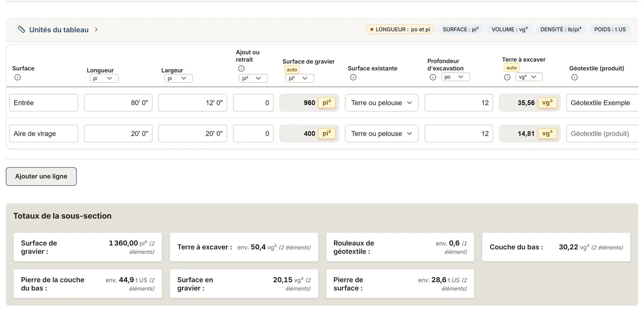
Task: Click the auto badge under Terre à excaver
Action: (511, 68)
